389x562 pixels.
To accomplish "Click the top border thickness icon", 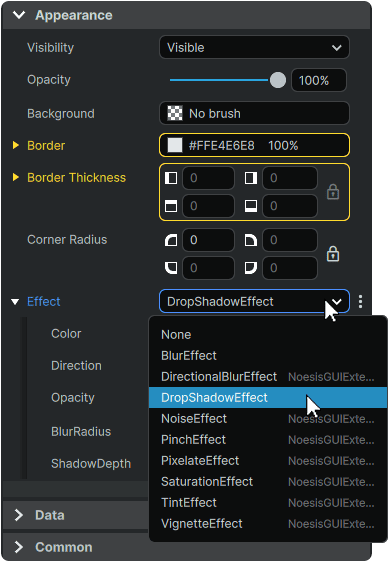I will pos(171,206).
